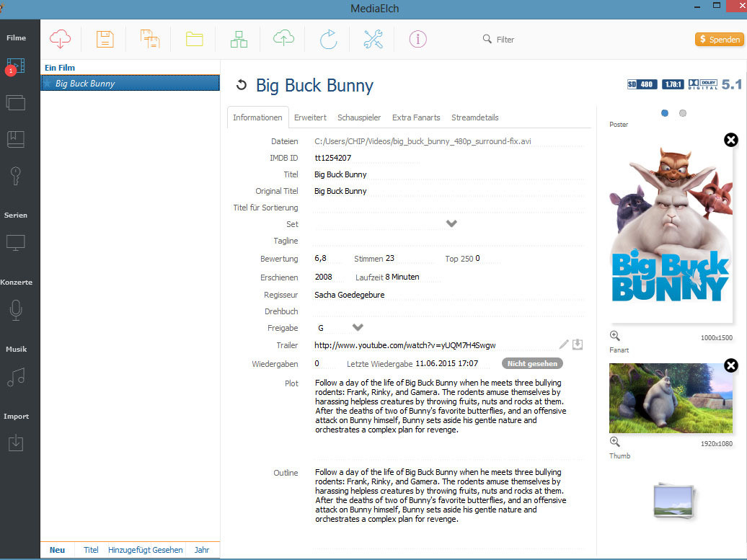The image size is (747, 560).
Task: Click the Erschienen year 2008
Action: tap(329, 277)
